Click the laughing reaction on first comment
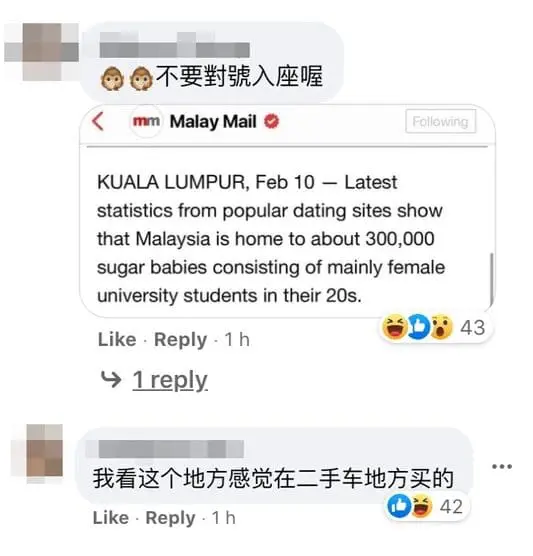Screen dimensions: 533x556 click(394, 327)
